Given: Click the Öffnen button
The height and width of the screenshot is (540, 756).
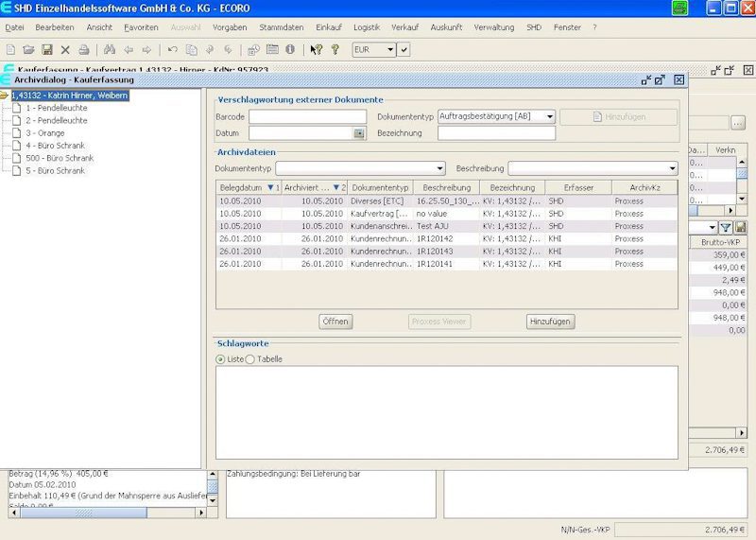Looking at the screenshot, I should (x=335, y=322).
